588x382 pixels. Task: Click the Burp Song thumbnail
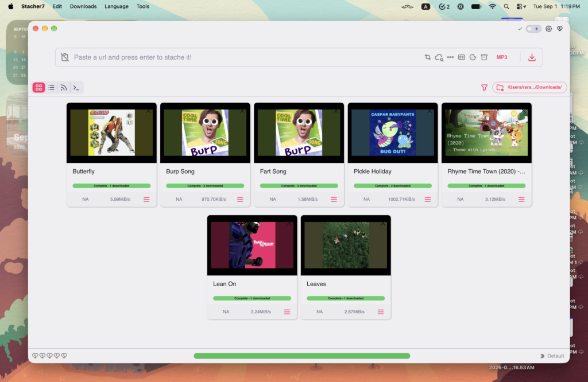(x=205, y=132)
